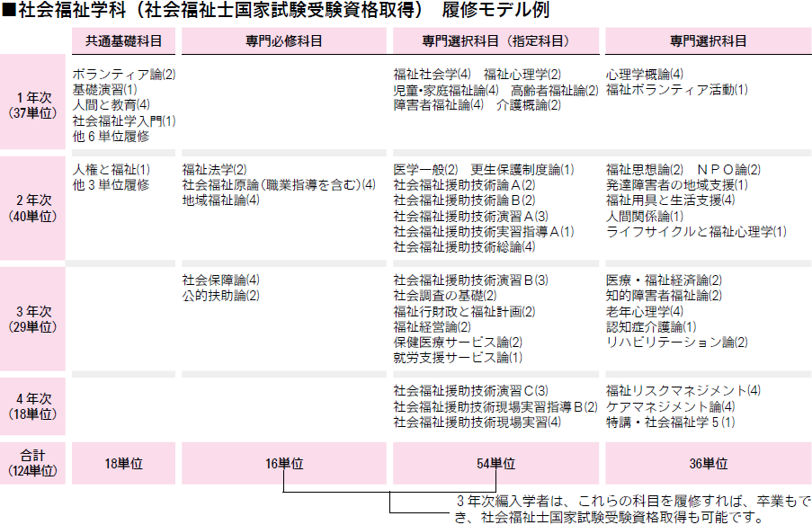812x525 pixels.
Task: Click ライフサイクルと福祉心理学(1) entry
Action: [x=696, y=232]
